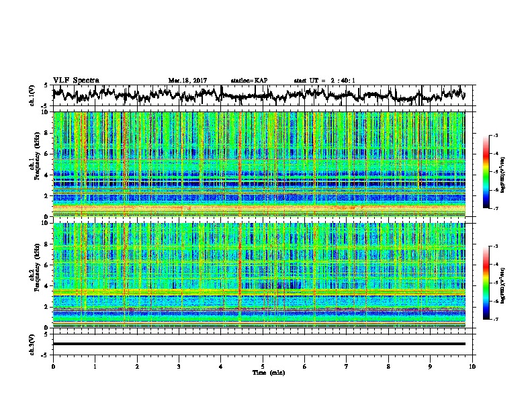532x411 pixels.
Task: Click time axis tick label "7"
Action: click(x=347, y=367)
